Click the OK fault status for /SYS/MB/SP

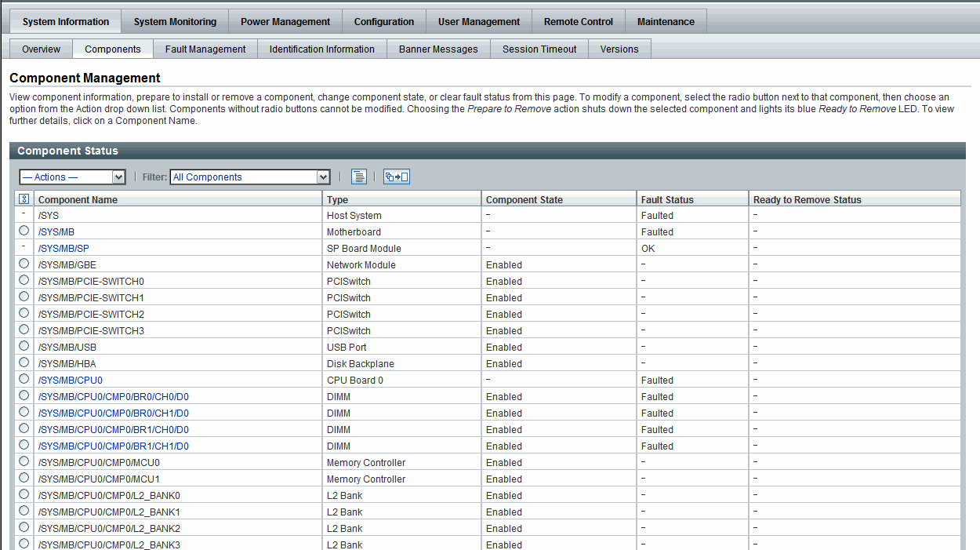click(x=648, y=249)
